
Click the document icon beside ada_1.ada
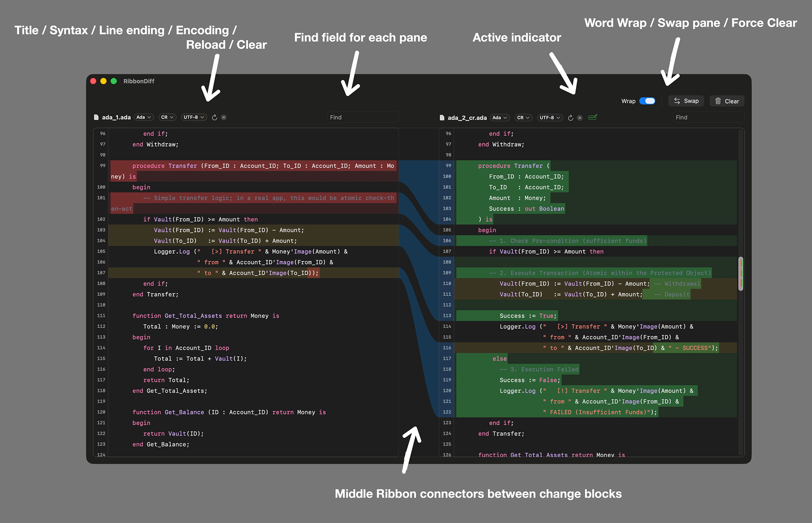tap(96, 117)
